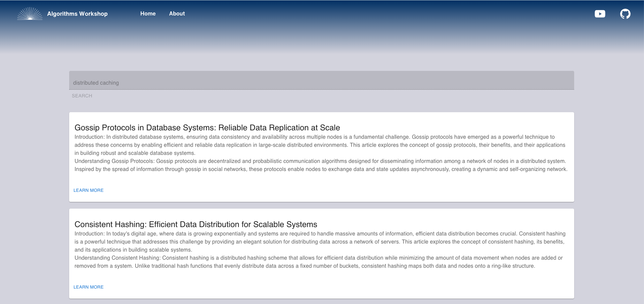
Task: Open Learn More for Gossip Protocols article
Action: (89, 190)
